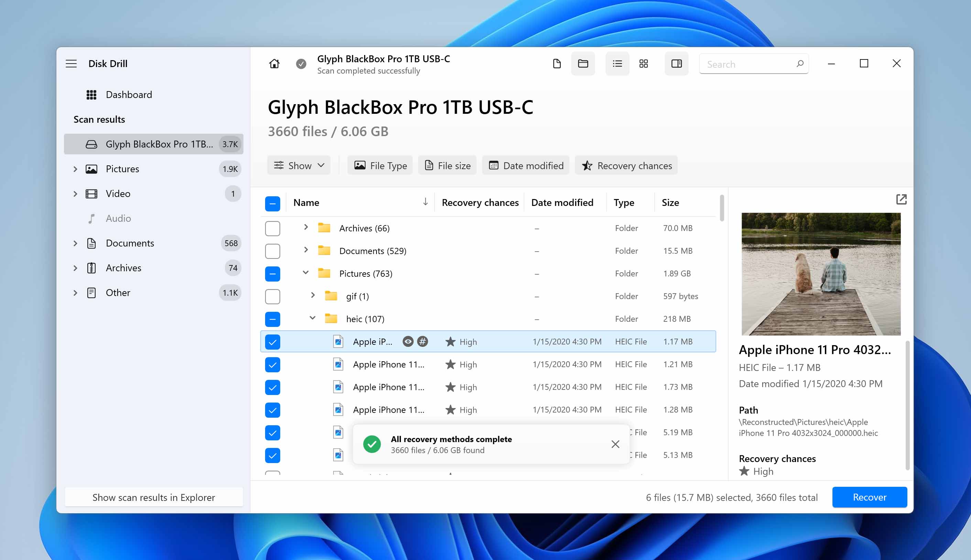The width and height of the screenshot is (971, 560).
Task: Select Documents category in sidebar
Action: (x=153, y=243)
